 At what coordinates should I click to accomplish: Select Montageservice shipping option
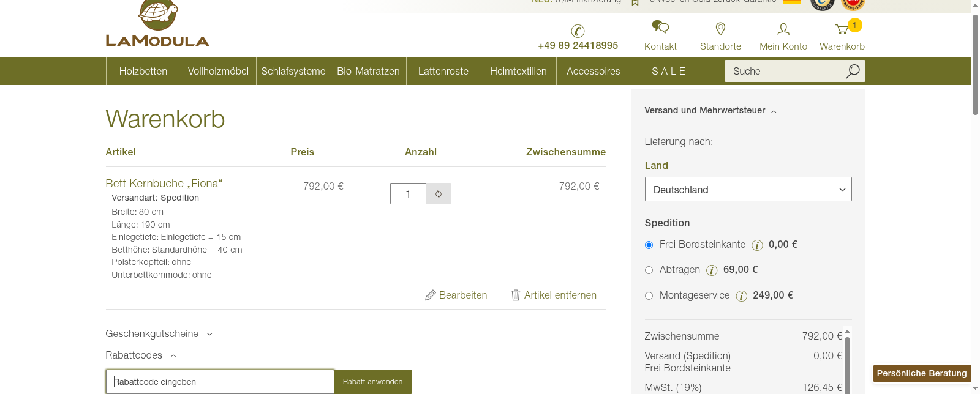[649, 295]
